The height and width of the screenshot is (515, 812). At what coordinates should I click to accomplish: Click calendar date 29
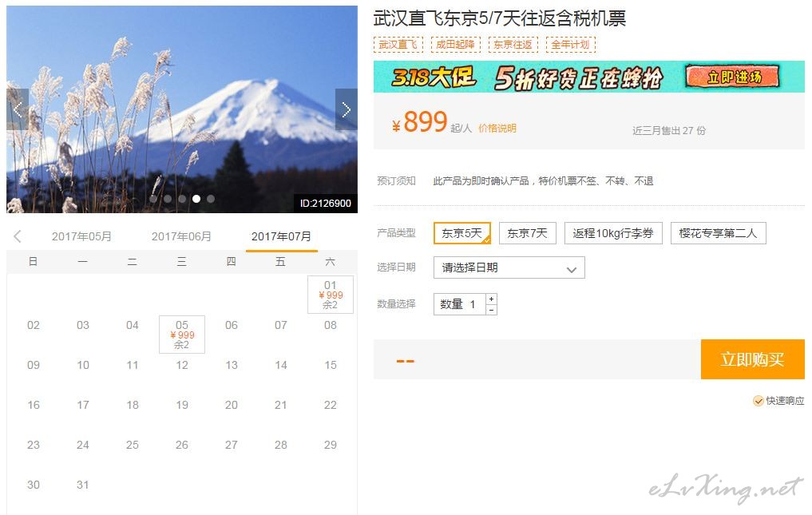331,445
